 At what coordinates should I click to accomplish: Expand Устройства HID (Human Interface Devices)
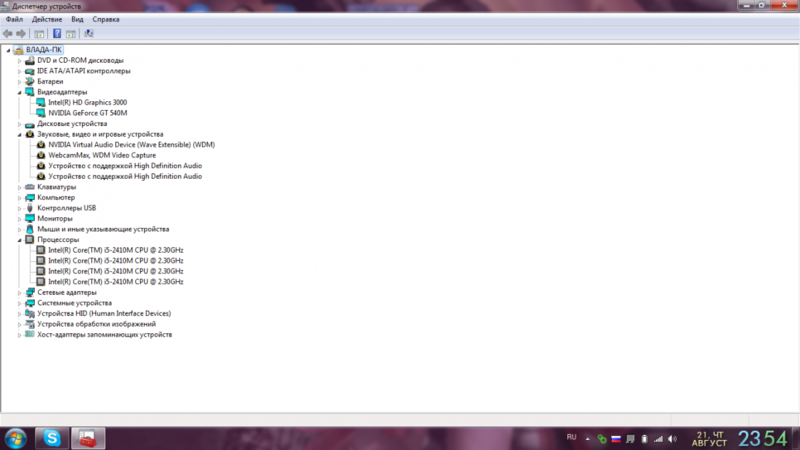click(x=19, y=314)
